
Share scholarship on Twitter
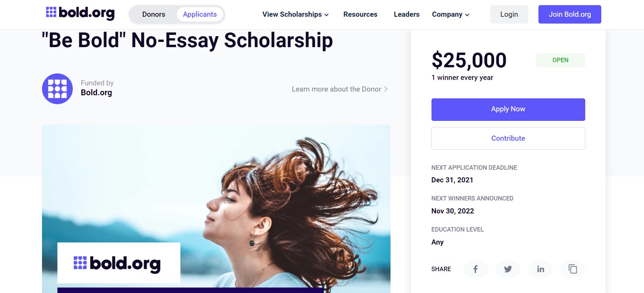click(508, 269)
